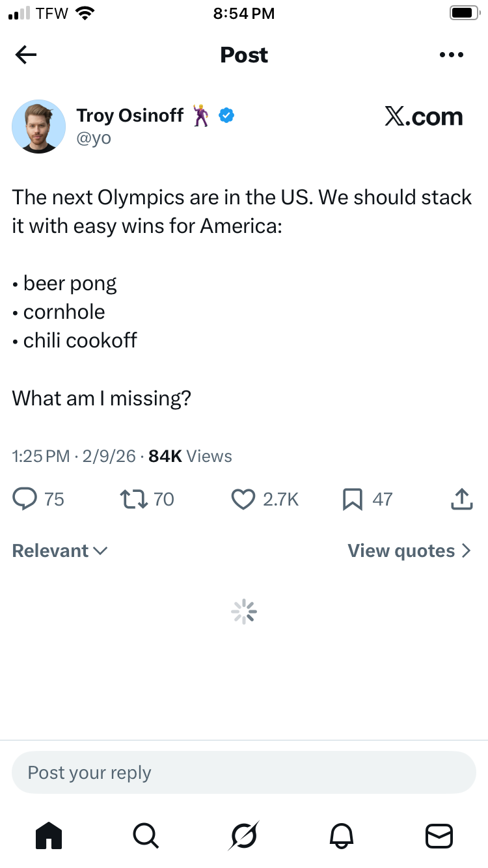Like the post with the heart icon

(243, 499)
